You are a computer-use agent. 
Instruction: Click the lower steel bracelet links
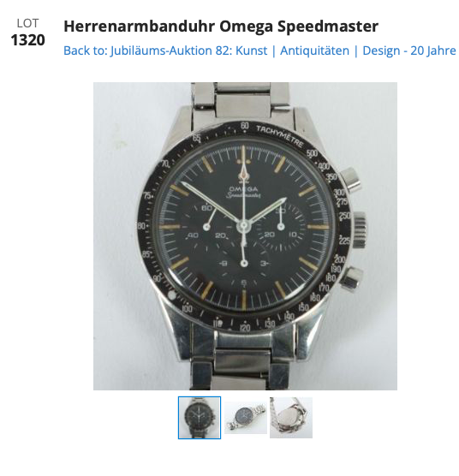[240, 361]
